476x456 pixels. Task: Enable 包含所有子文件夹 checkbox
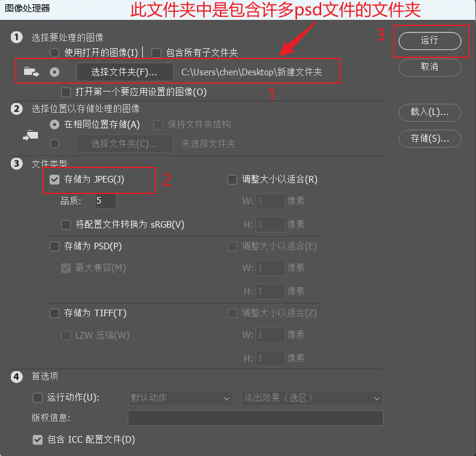point(156,53)
